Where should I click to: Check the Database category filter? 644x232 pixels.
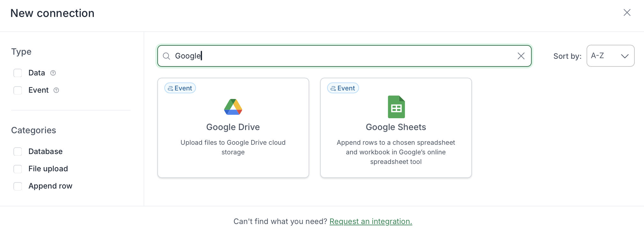point(18,151)
